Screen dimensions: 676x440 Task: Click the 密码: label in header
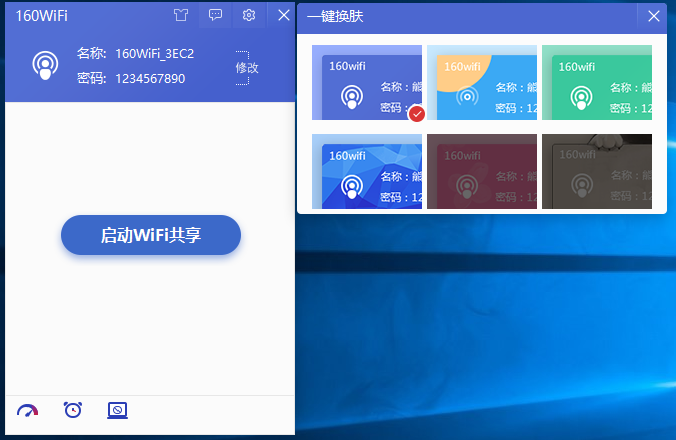[x=91, y=78]
